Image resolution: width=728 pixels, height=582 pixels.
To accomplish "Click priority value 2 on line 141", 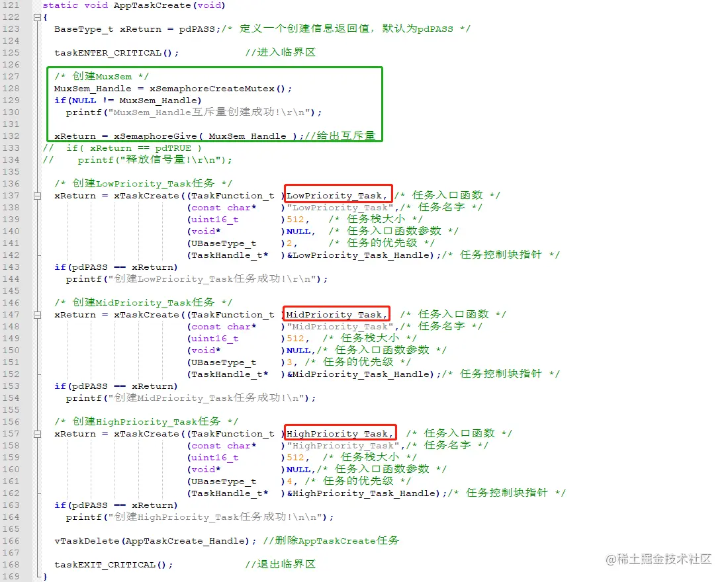I will pos(289,243).
